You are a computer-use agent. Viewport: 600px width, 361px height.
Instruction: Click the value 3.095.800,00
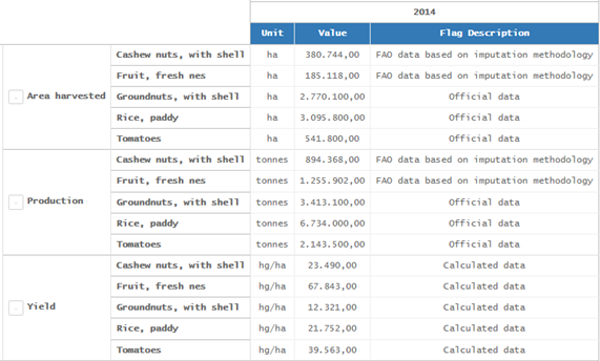pyautogui.click(x=332, y=118)
